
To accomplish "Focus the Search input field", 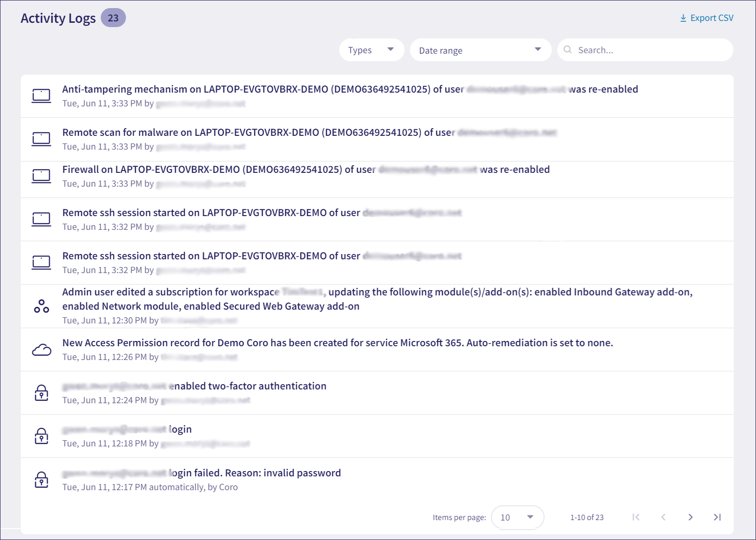I will pos(651,50).
